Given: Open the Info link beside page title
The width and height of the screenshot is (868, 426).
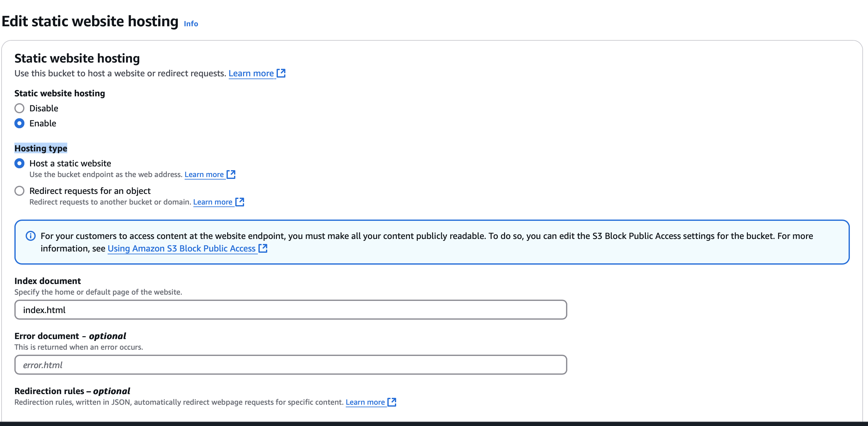Looking at the screenshot, I should (x=191, y=23).
